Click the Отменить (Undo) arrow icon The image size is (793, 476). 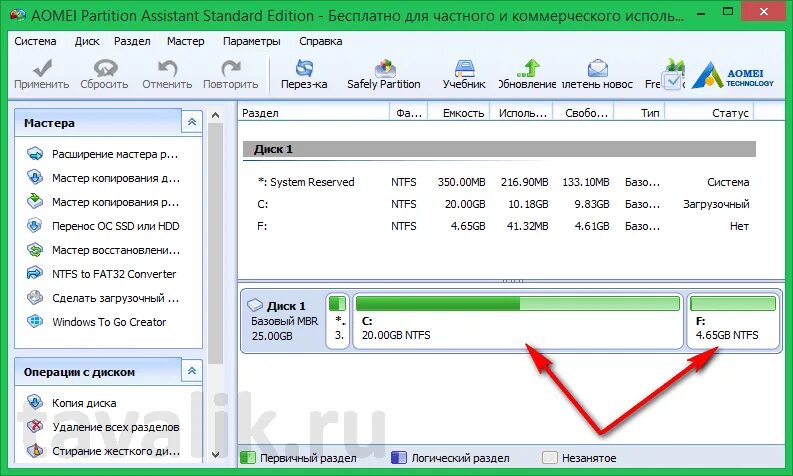167,68
